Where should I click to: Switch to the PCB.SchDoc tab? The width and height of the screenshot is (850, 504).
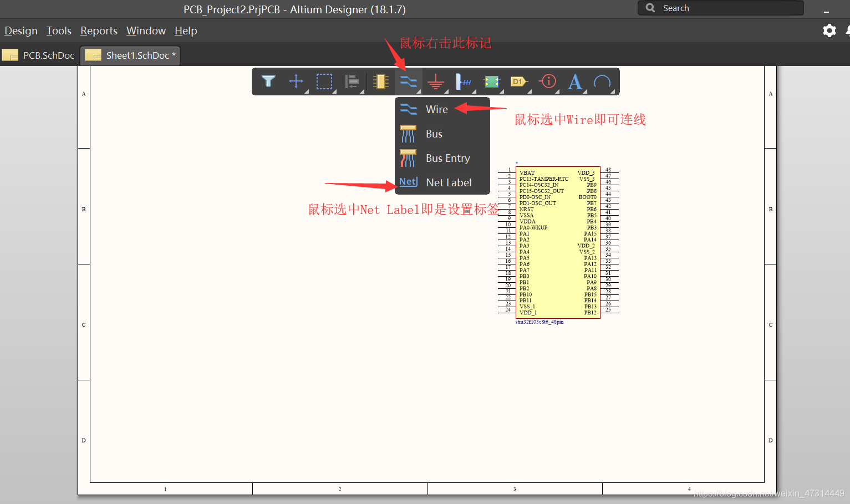(39, 55)
